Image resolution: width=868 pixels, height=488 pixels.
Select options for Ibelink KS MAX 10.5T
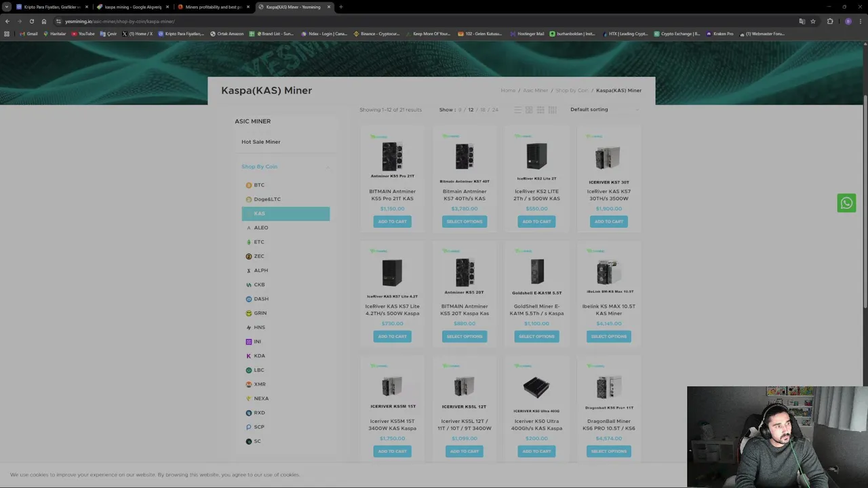[609, 336]
